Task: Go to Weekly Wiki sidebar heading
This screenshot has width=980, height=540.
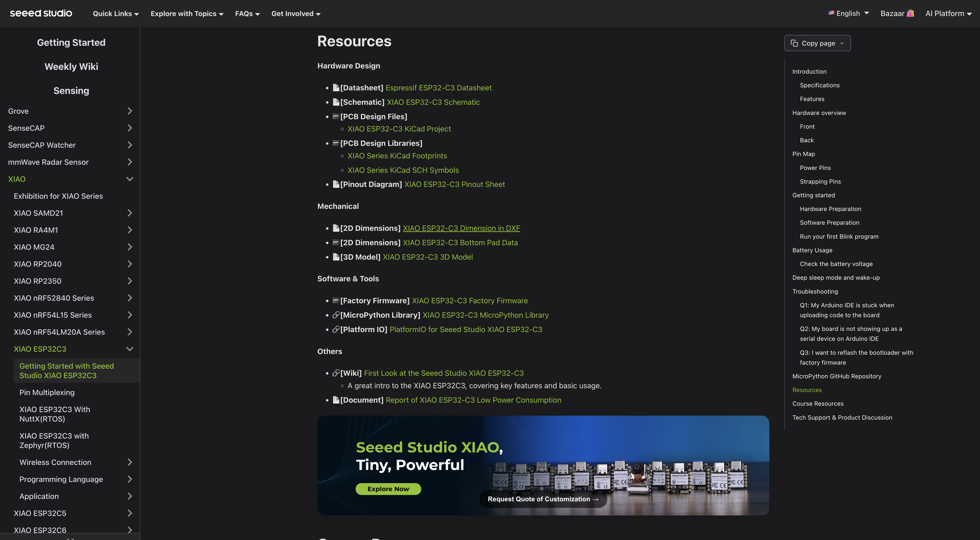Action: pos(71,67)
